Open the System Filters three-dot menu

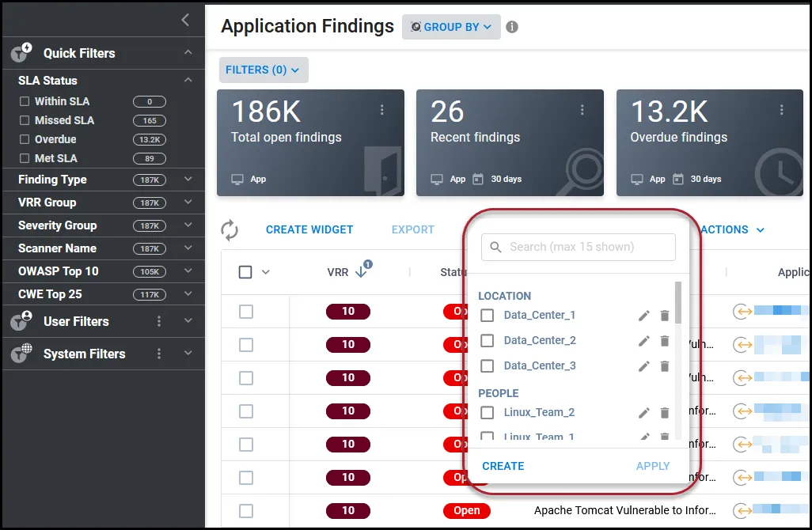coord(159,354)
